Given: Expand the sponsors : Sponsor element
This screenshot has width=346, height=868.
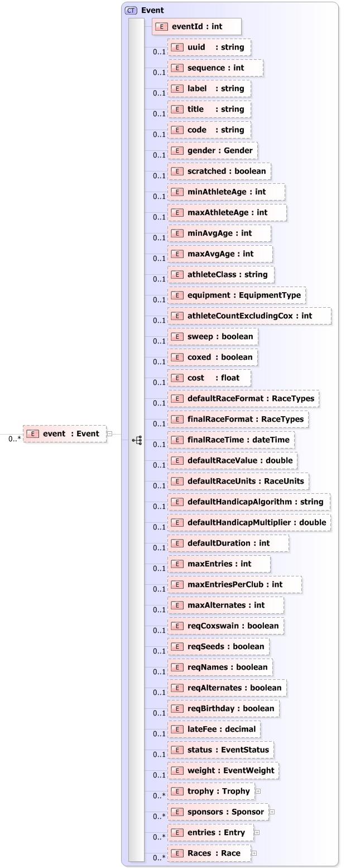Looking at the screenshot, I should pos(272,812).
